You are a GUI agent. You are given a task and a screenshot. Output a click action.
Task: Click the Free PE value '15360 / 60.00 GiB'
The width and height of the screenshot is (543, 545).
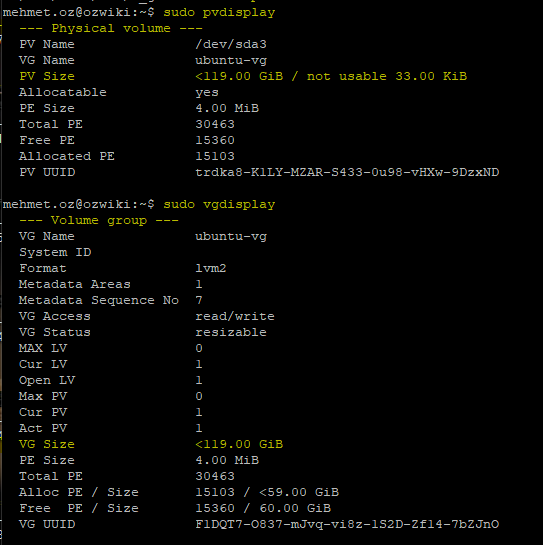coord(263,508)
